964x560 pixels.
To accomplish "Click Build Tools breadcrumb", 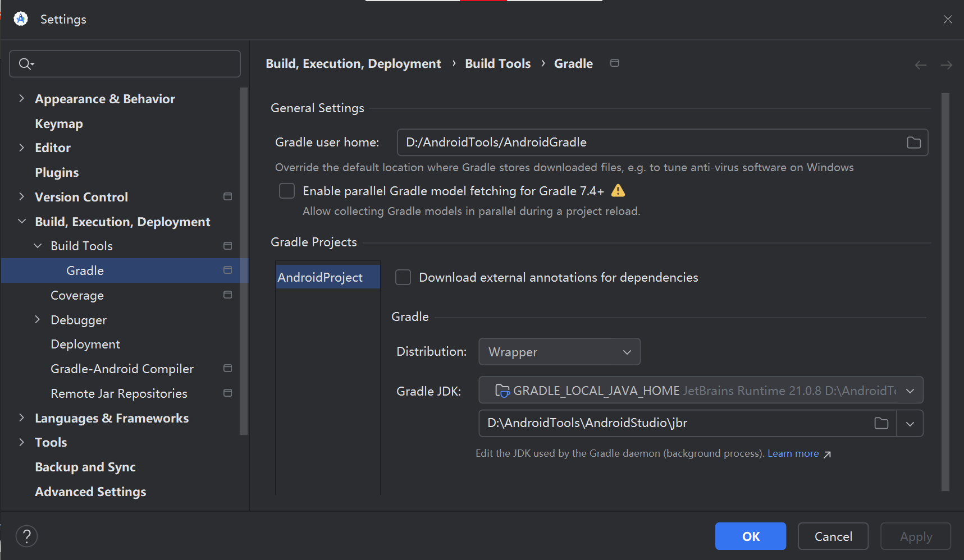I will (497, 63).
